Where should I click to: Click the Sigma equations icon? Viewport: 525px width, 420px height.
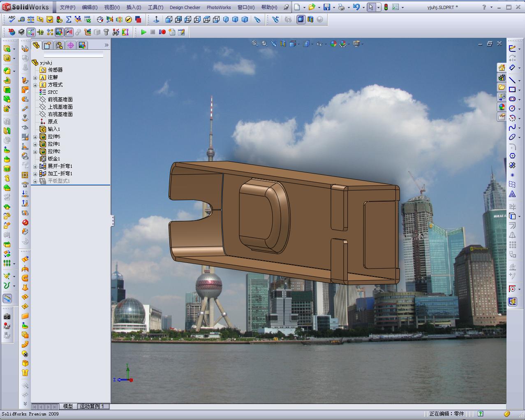(x=69, y=19)
